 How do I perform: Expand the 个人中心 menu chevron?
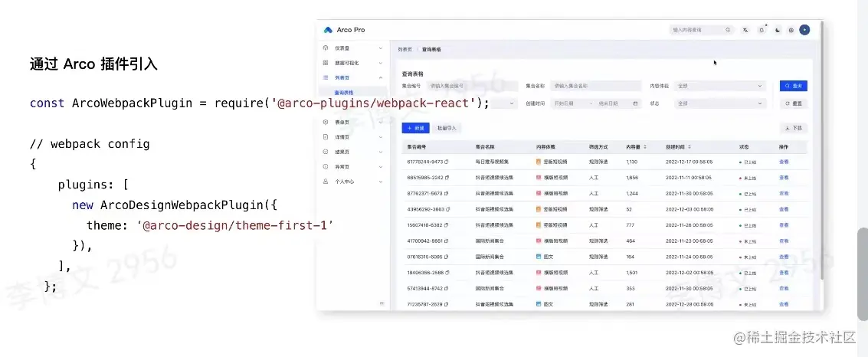(x=381, y=182)
